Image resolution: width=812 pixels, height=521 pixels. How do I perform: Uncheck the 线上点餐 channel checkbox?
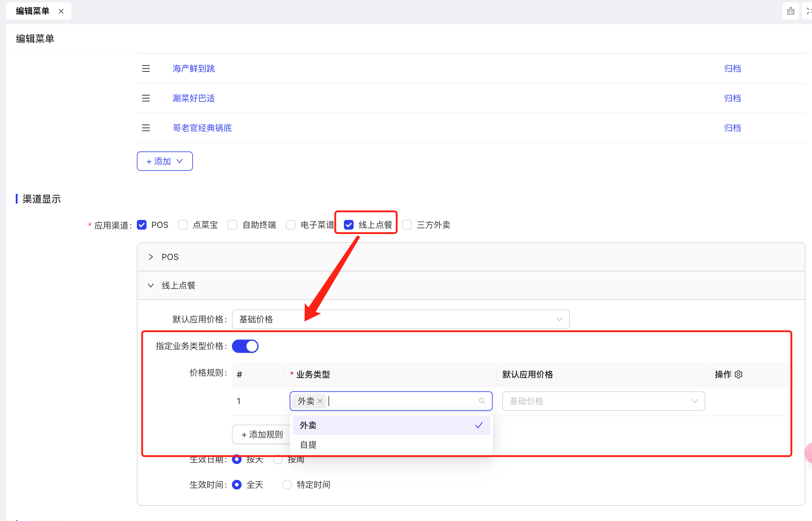[x=349, y=225]
